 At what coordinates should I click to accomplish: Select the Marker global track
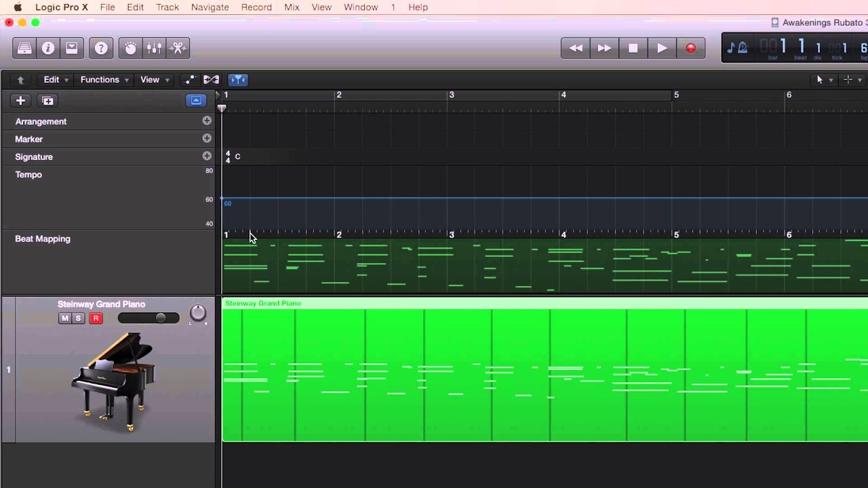[28, 139]
